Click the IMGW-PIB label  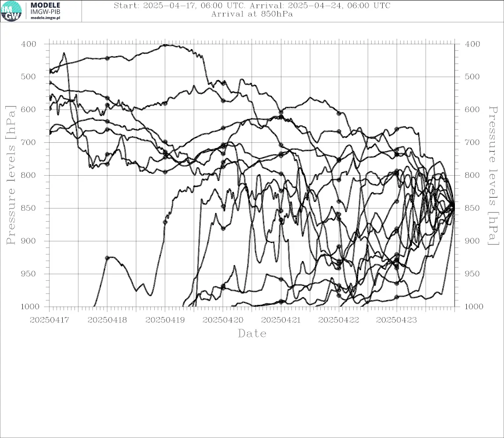tap(45, 12)
